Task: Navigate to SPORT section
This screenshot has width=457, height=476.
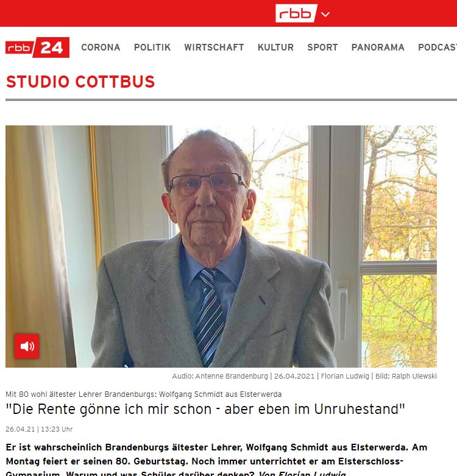Action: 322,47
